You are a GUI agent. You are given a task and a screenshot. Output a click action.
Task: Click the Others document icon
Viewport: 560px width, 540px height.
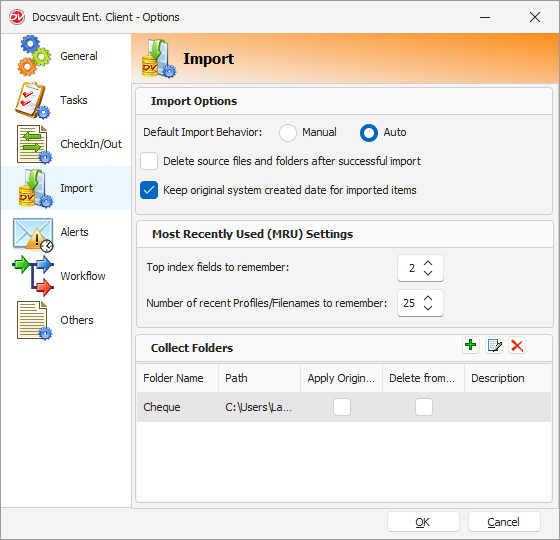34,320
